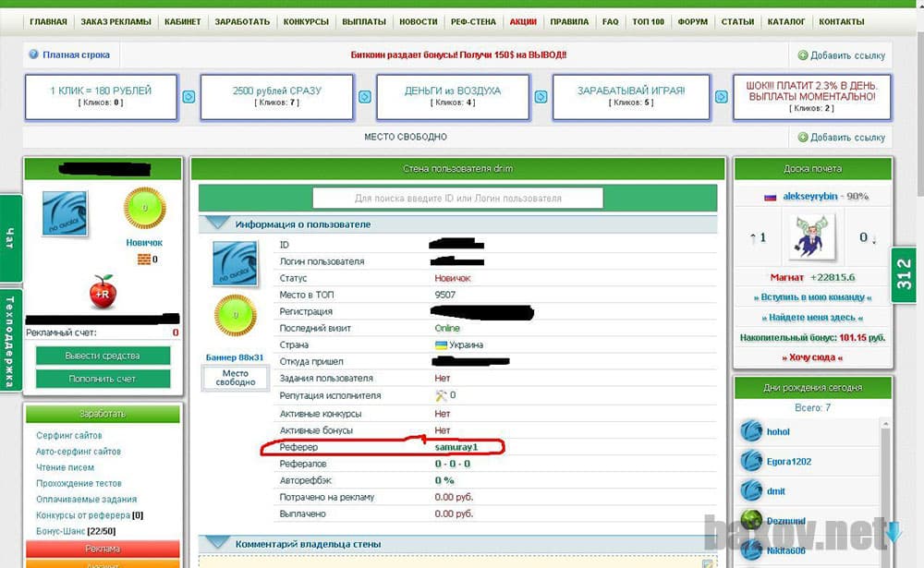The image size is (924, 568).
Task: Click the brick wall icon under Новичок
Action: [x=143, y=260]
